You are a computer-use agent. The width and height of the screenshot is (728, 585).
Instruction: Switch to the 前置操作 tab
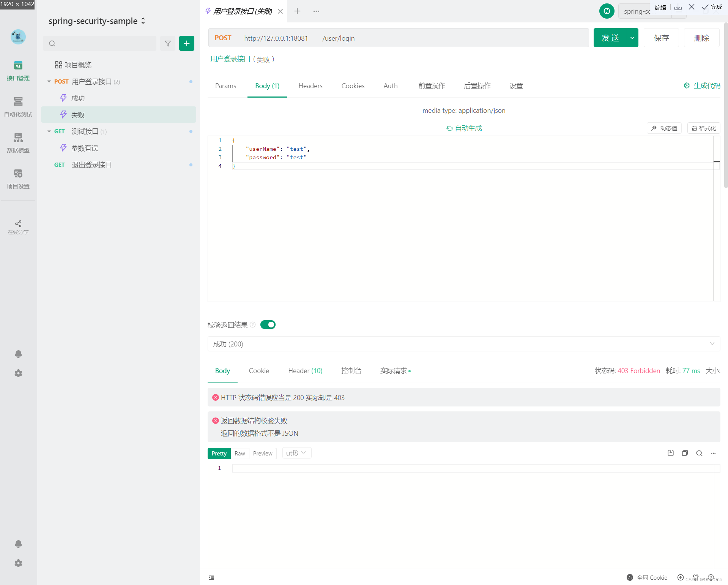click(x=432, y=86)
